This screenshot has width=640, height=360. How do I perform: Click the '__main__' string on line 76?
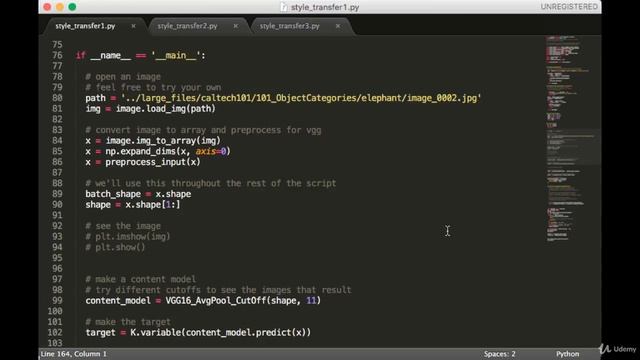[176, 56]
